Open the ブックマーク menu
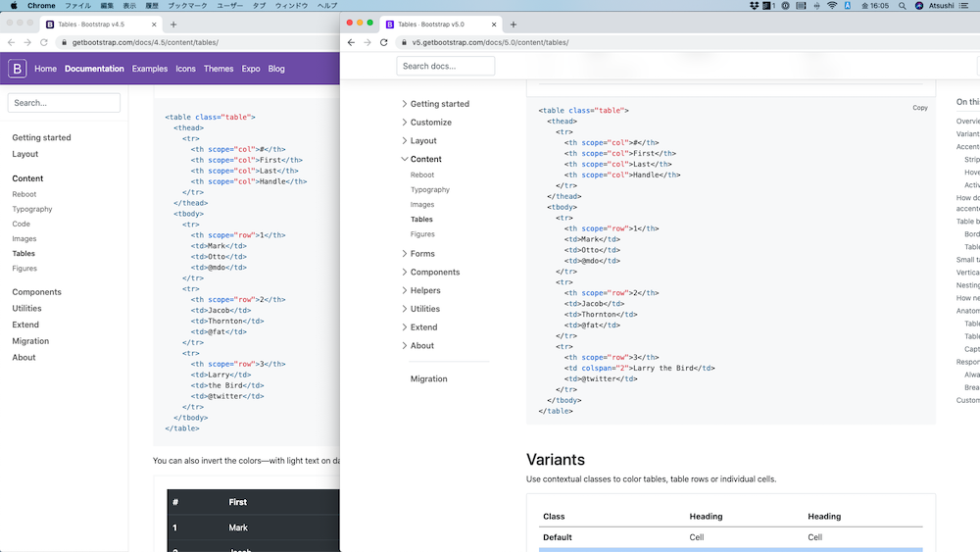This screenshot has width=980, height=552. point(187,6)
